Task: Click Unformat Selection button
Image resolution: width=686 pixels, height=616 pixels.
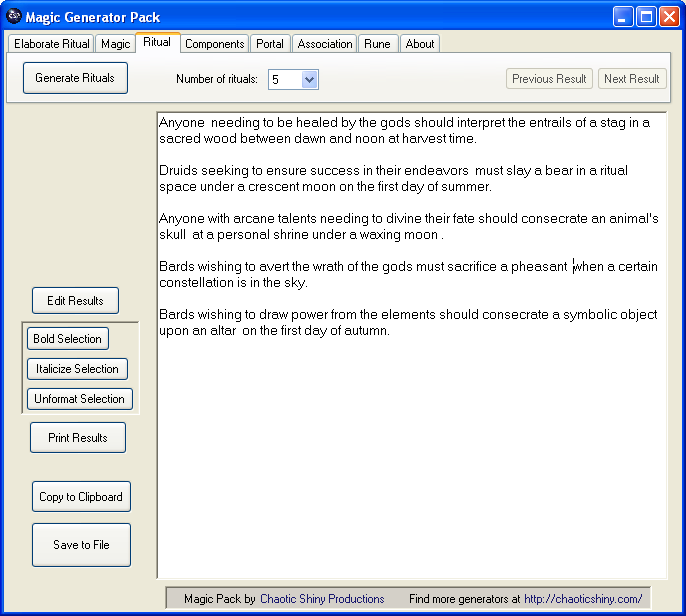Action: (x=79, y=399)
